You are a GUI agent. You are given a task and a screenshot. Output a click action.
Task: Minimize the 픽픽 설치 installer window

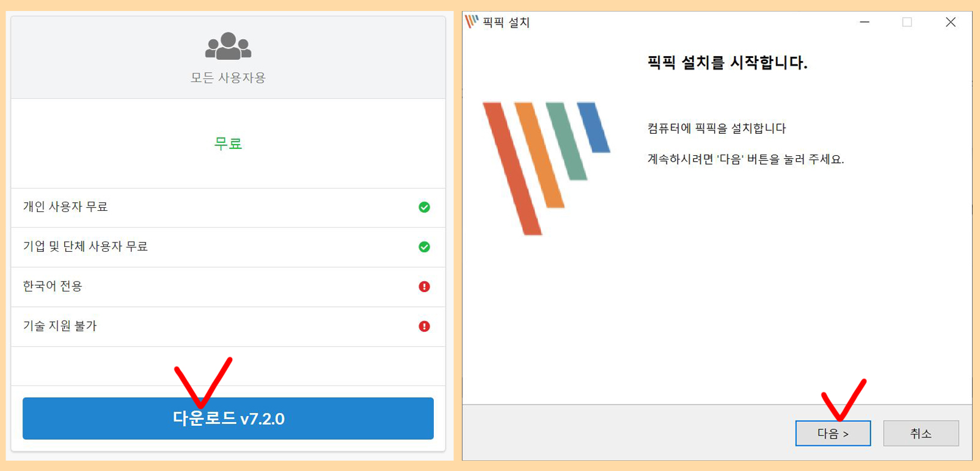[865, 22]
